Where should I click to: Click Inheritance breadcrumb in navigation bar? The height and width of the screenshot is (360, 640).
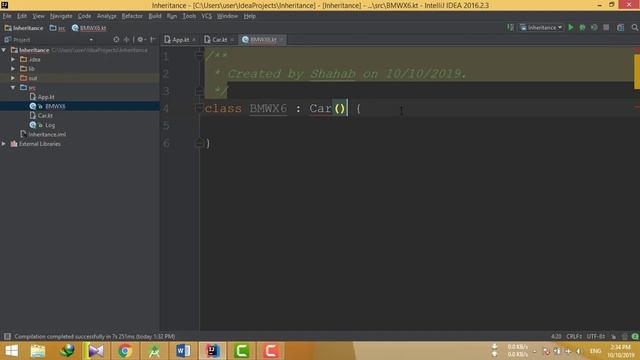pyautogui.click(x=24, y=28)
